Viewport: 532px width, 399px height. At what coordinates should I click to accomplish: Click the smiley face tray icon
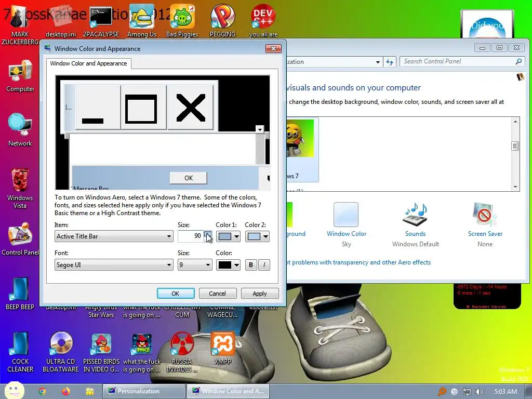point(454,392)
